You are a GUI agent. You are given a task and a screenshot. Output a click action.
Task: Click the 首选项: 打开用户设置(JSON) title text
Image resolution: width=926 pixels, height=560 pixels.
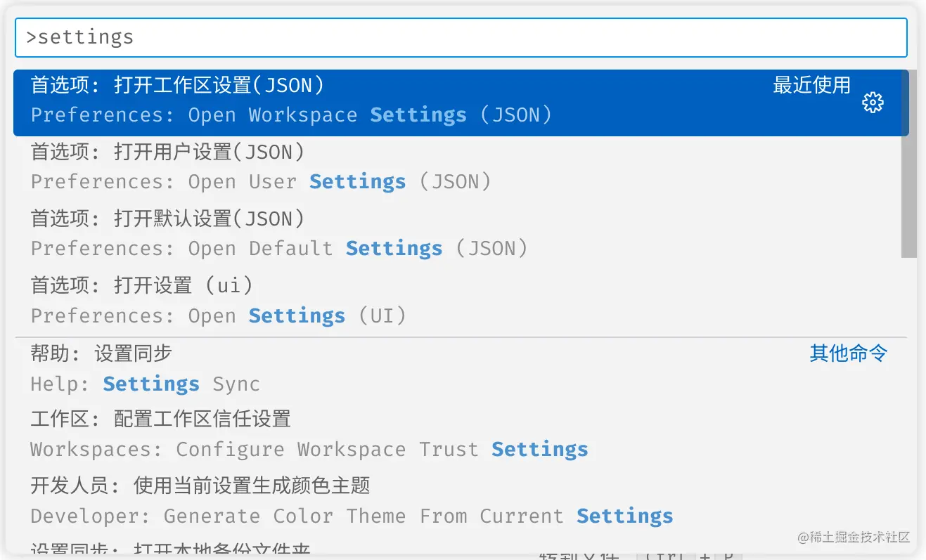pyautogui.click(x=167, y=152)
